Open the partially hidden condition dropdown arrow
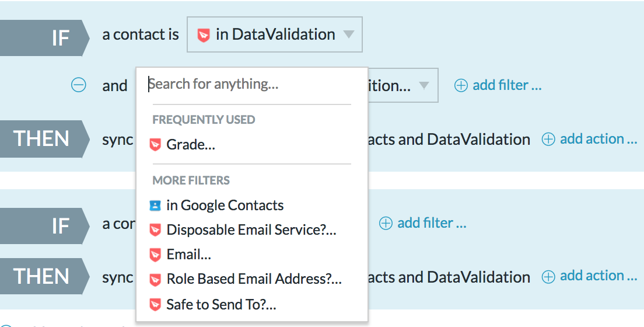The width and height of the screenshot is (644, 327). (x=424, y=86)
